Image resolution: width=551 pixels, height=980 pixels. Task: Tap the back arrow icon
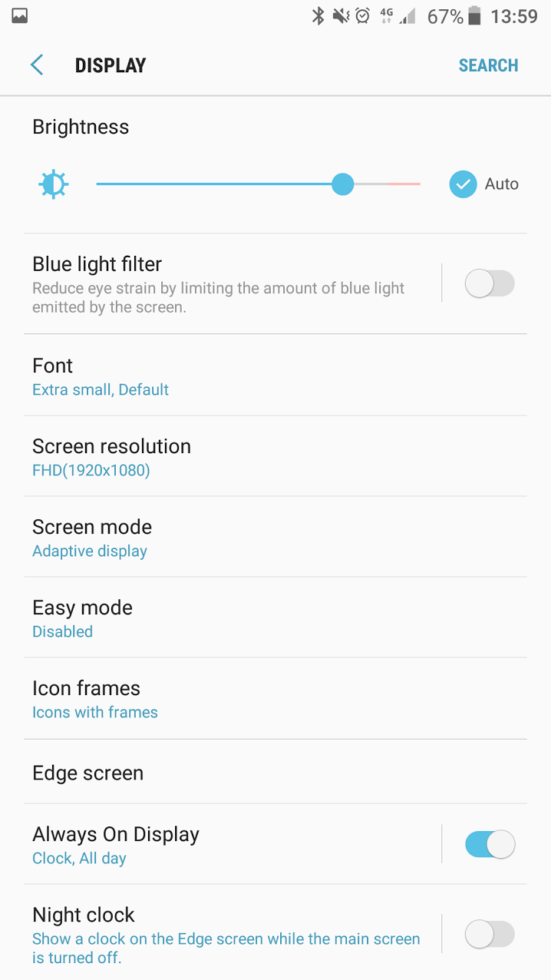(37, 65)
